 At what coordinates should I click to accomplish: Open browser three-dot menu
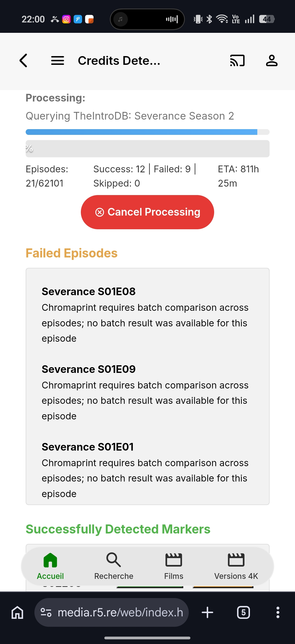click(278, 612)
